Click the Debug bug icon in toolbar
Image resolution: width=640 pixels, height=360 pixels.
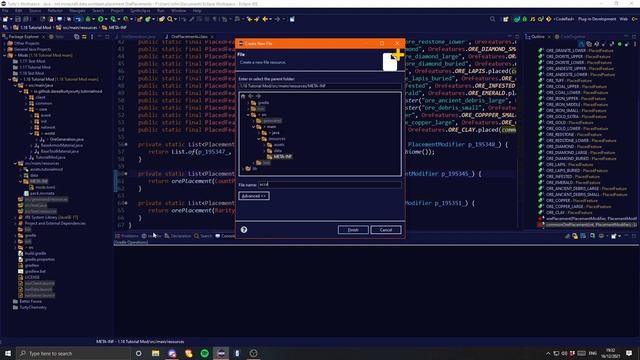click(88, 19)
